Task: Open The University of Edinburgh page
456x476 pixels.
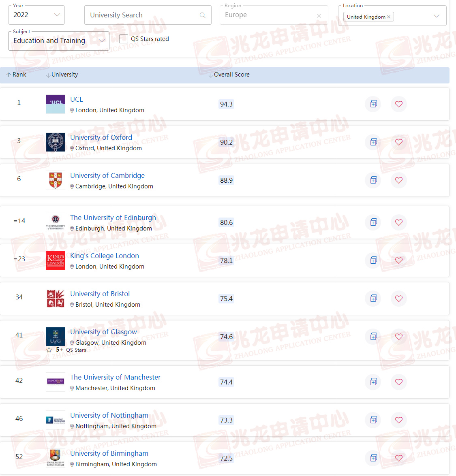Action: (x=113, y=218)
